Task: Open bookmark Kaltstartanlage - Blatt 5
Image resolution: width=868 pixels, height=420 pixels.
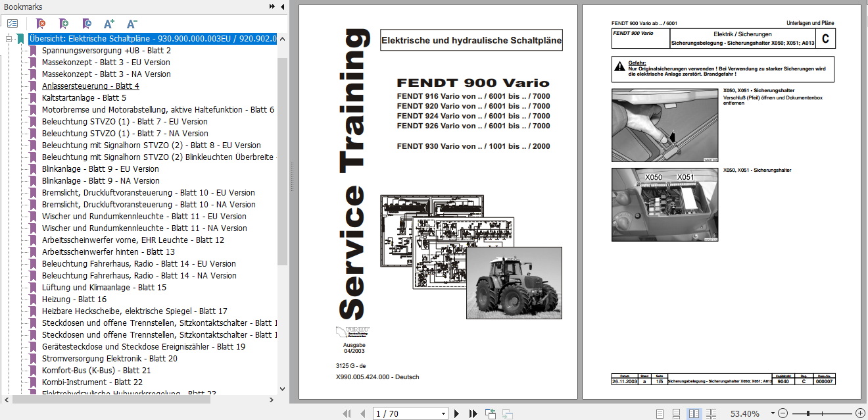Action: click(x=84, y=97)
